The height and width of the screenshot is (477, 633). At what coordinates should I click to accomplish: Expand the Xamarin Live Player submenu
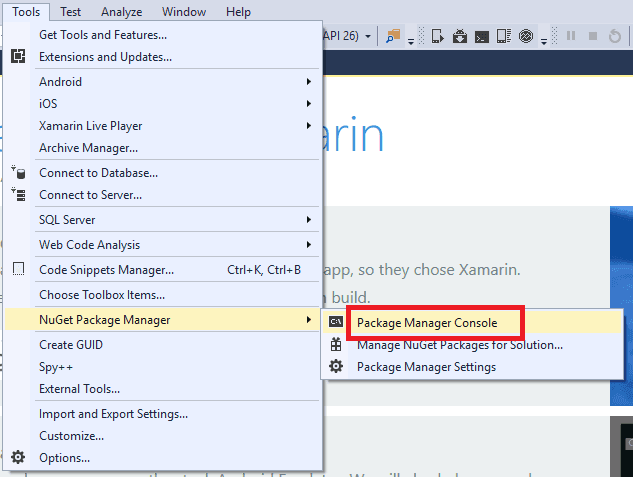click(x=310, y=126)
